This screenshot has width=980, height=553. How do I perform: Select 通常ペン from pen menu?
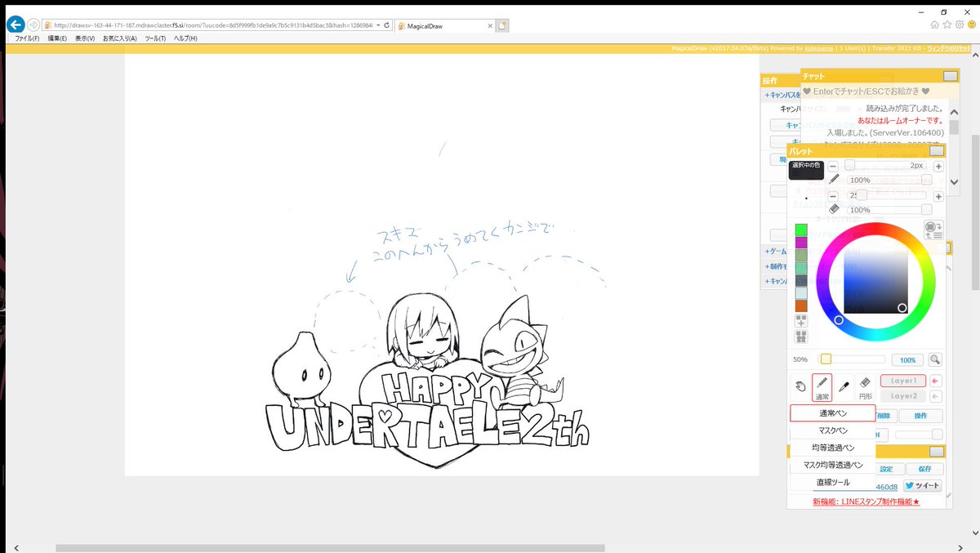pyautogui.click(x=833, y=413)
